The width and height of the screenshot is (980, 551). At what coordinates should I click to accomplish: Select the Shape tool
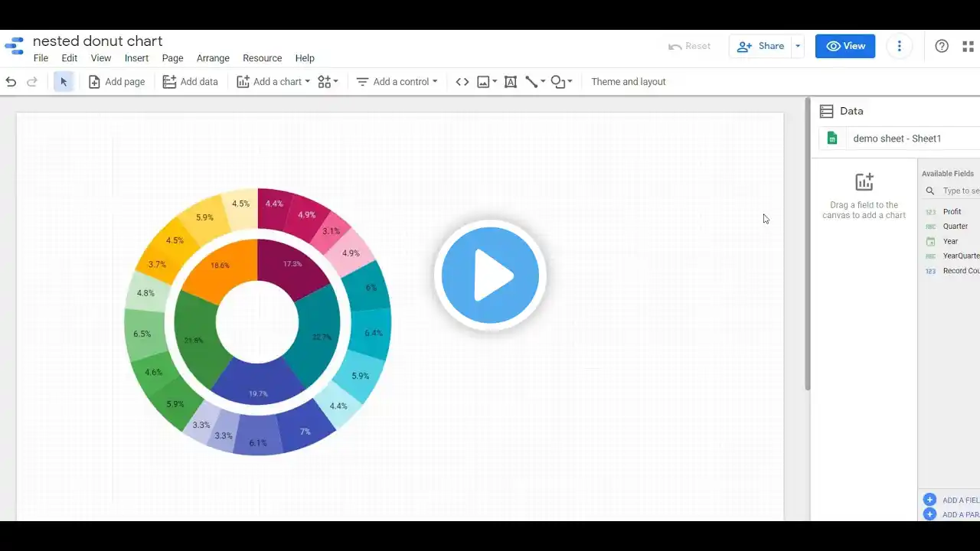pos(557,82)
